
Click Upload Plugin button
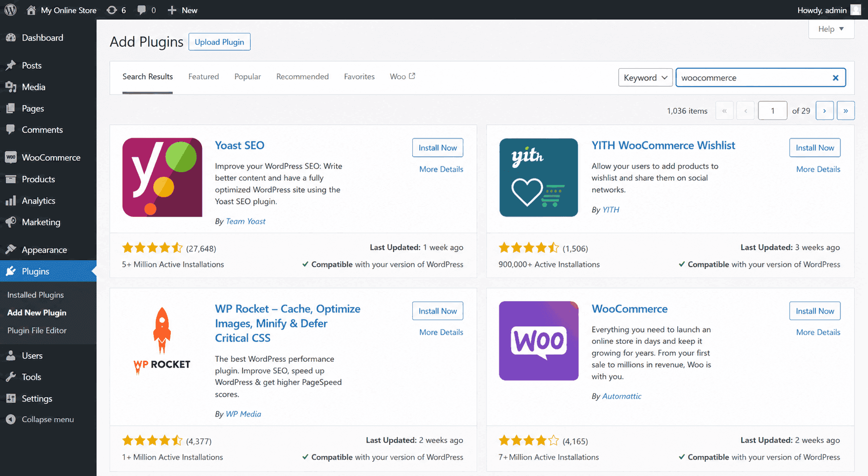pos(219,42)
